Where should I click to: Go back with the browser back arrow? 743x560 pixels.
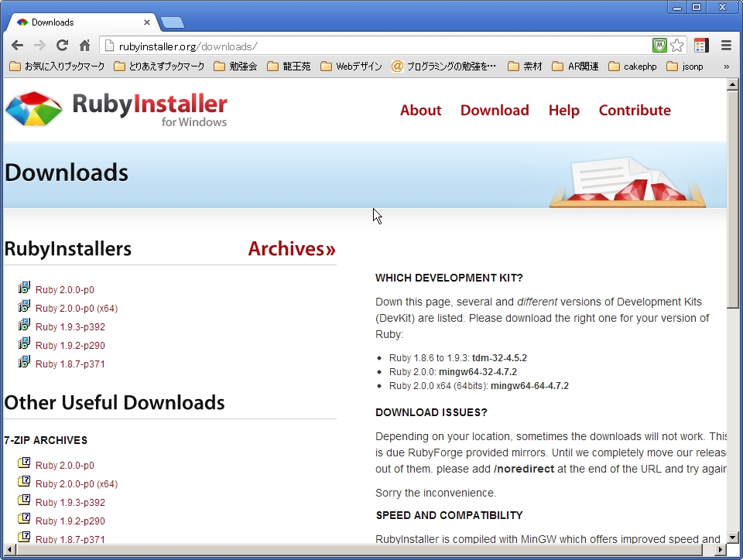click(x=18, y=46)
